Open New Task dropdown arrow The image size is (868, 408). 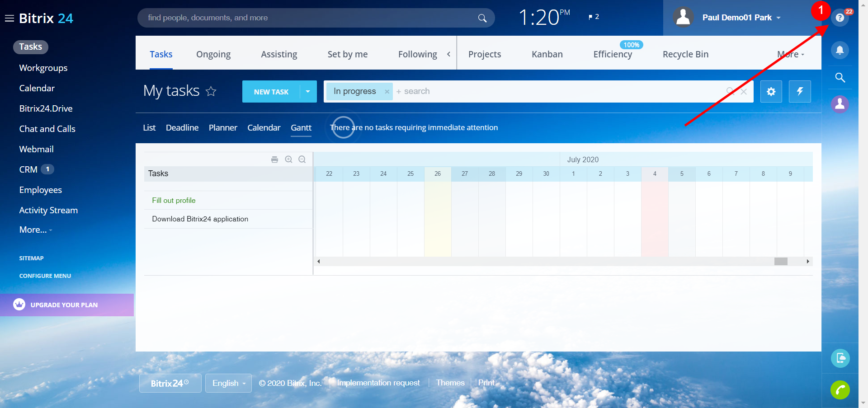pos(308,92)
